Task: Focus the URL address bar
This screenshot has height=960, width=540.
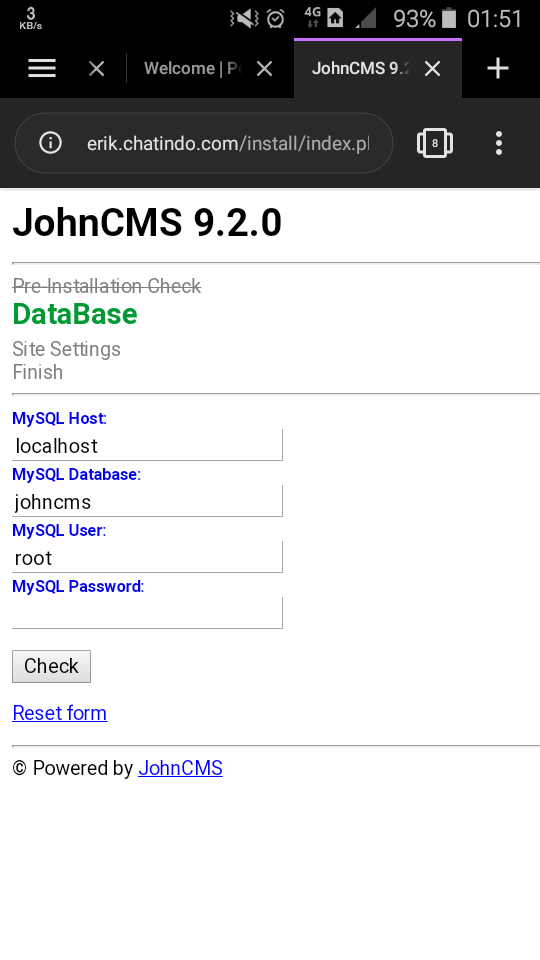Action: [228, 143]
